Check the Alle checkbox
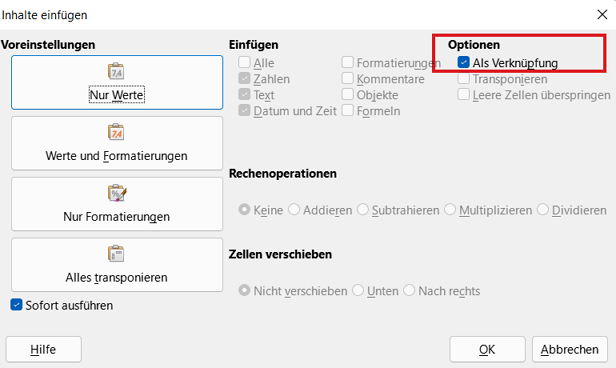 click(x=244, y=62)
